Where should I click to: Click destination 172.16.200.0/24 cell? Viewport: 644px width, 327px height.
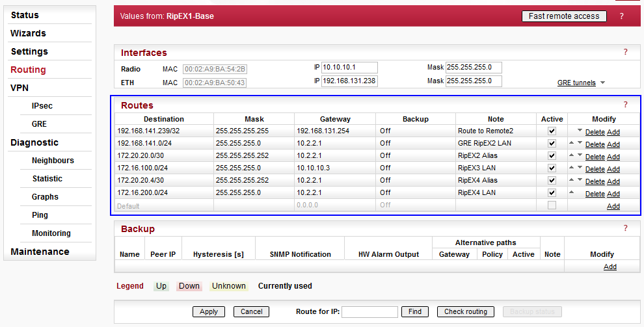pyautogui.click(x=164, y=192)
